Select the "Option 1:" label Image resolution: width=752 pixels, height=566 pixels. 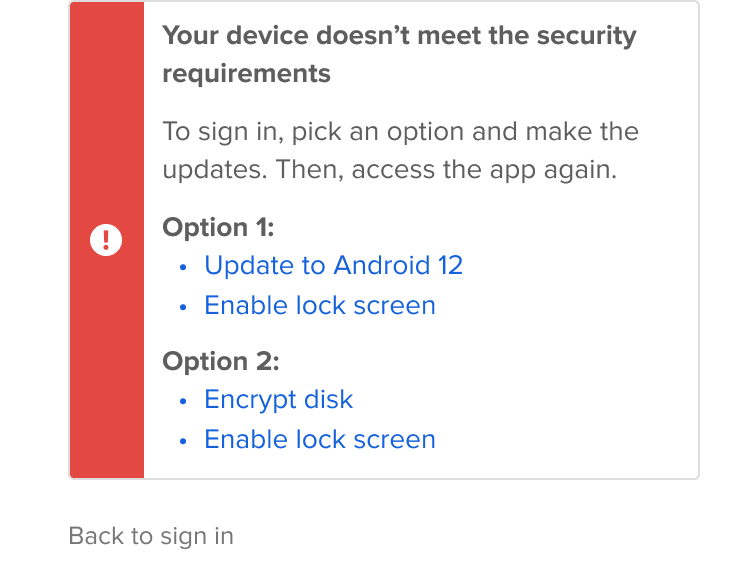(x=218, y=227)
